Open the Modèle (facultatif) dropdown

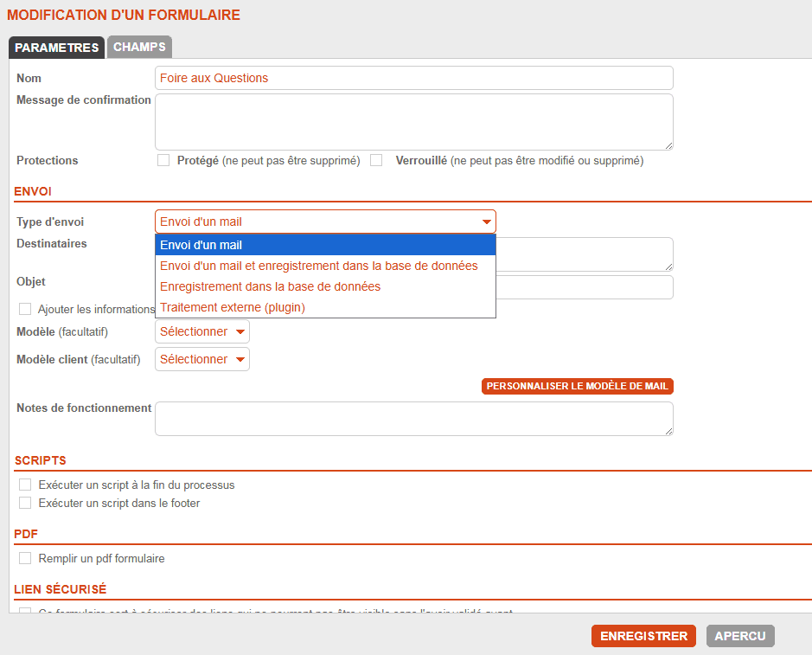pyautogui.click(x=202, y=331)
